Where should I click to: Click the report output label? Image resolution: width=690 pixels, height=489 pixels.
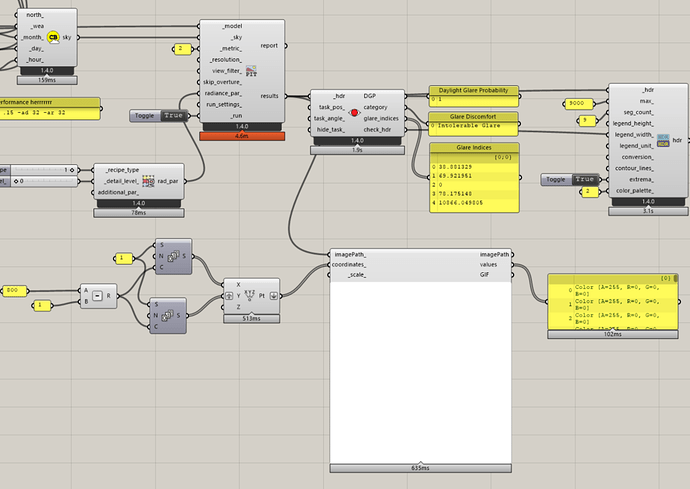point(269,46)
